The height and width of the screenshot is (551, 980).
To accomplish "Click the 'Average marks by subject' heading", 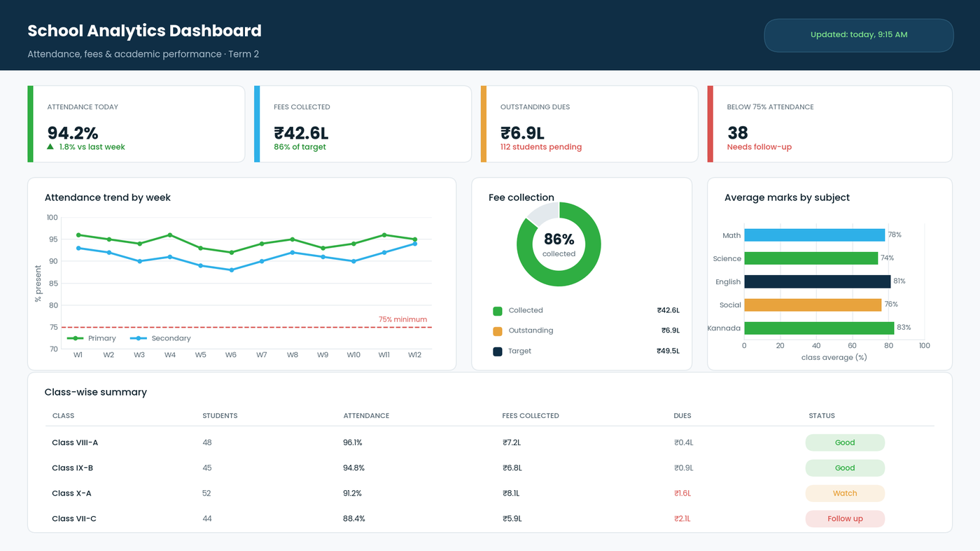I will [x=787, y=197].
